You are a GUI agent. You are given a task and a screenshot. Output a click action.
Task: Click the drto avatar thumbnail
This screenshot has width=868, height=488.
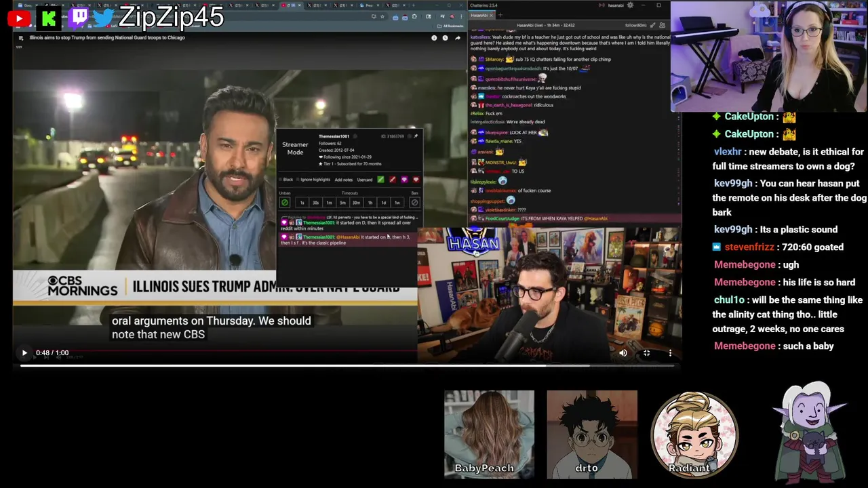[x=592, y=434]
